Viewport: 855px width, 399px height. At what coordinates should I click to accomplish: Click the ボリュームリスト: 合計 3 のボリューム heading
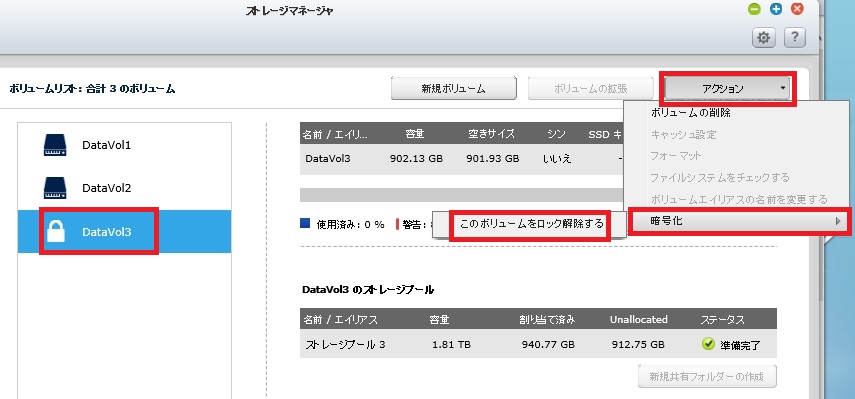[92, 88]
